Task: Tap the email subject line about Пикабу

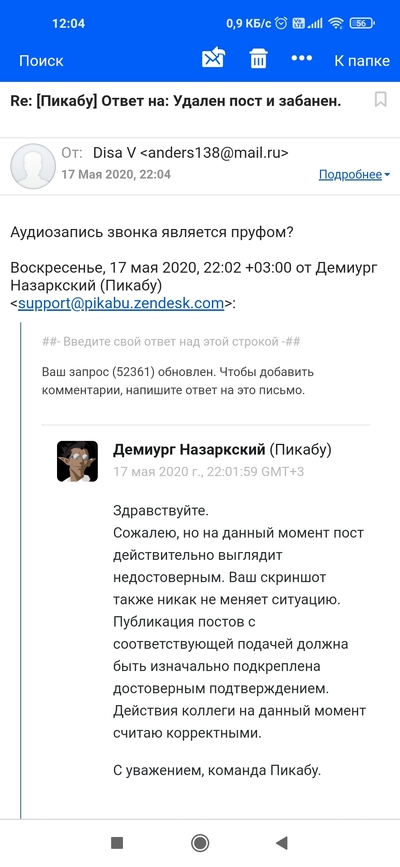Action: tap(176, 101)
